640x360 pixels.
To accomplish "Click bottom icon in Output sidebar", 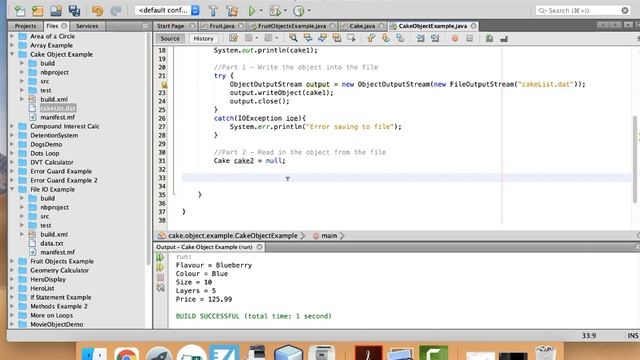I will [x=160, y=288].
